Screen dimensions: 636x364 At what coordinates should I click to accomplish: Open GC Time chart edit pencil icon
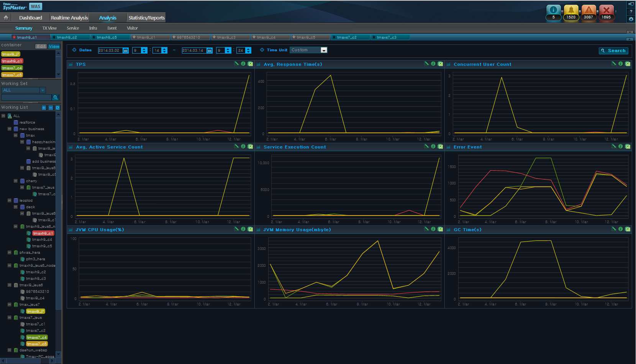click(614, 229)
